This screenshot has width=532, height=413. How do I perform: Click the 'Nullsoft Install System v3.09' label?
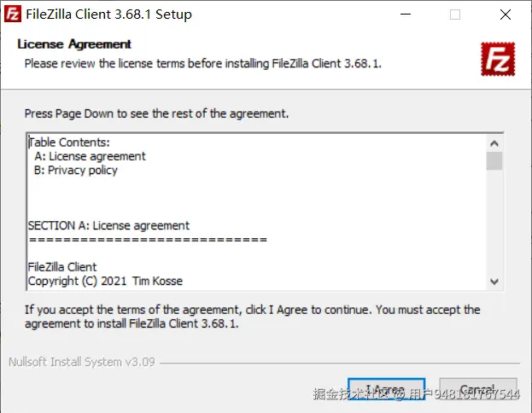[81, 362]
